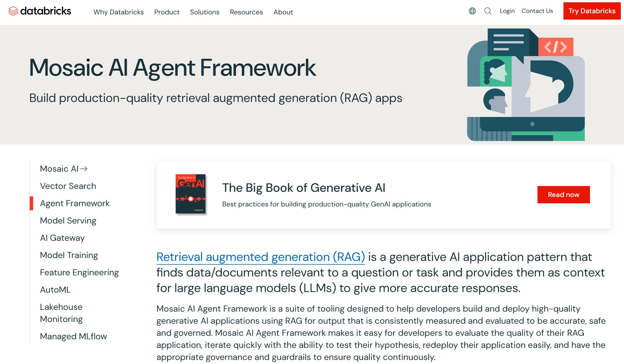Click the GenAI book cover thumbnail
Image resolution: width=624 pixels, height=364 pixels.
click(191, 194)
